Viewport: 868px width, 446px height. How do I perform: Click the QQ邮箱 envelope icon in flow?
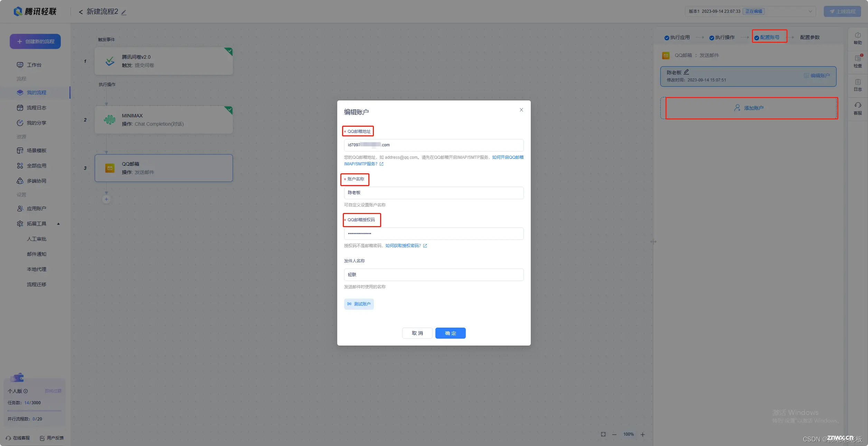point(110,168)
